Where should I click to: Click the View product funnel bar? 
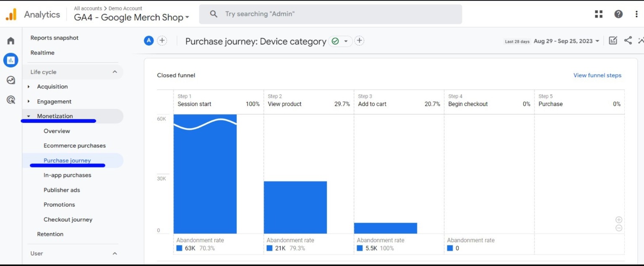pos(295,207)
